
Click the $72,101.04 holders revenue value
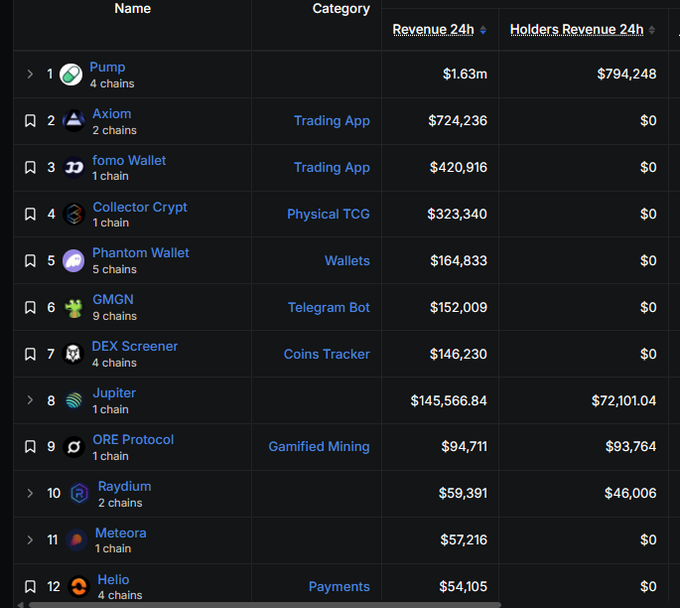624,401
